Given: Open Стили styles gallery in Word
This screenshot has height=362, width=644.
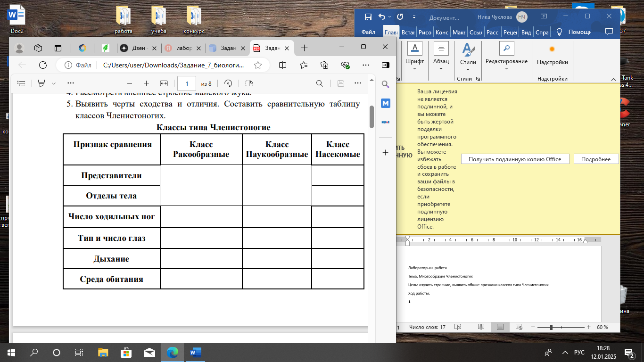Looking at the screenshot, I should point(468,57).
